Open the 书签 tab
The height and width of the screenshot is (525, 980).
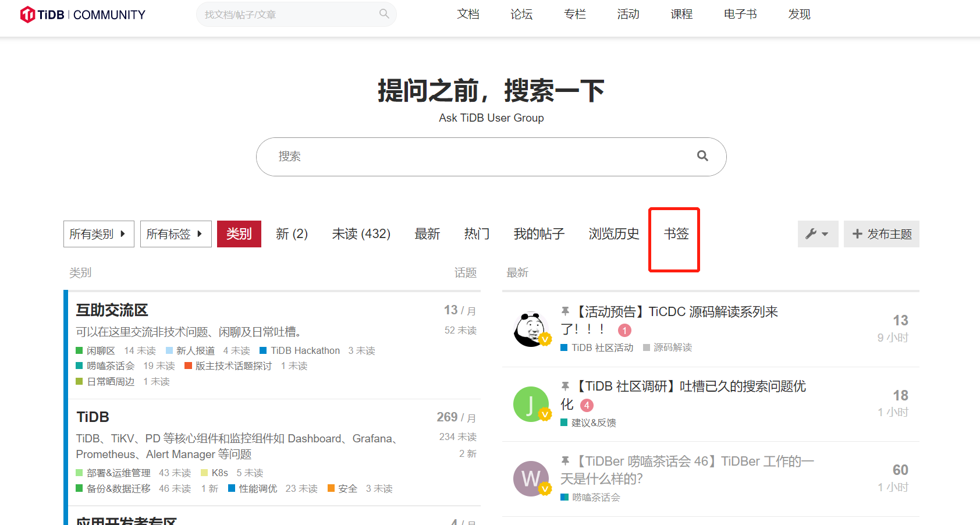[676, 234]
